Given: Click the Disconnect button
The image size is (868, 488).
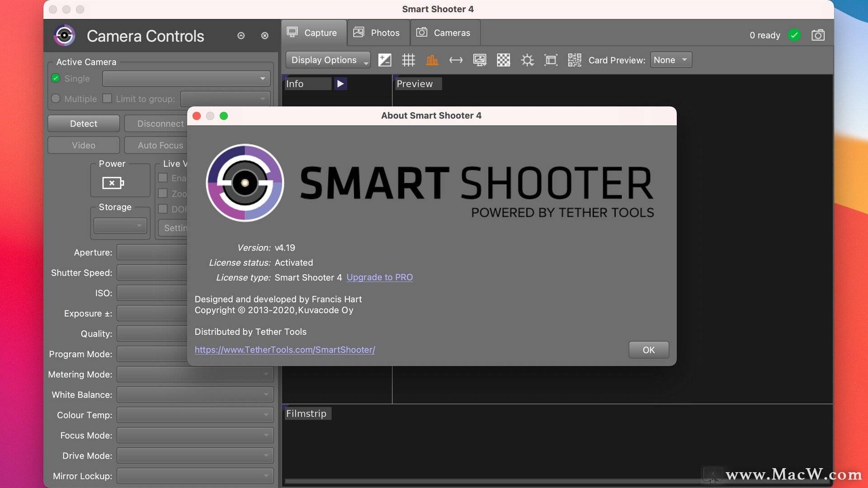Looking at the screenshot, I should [x=156, y=123].
